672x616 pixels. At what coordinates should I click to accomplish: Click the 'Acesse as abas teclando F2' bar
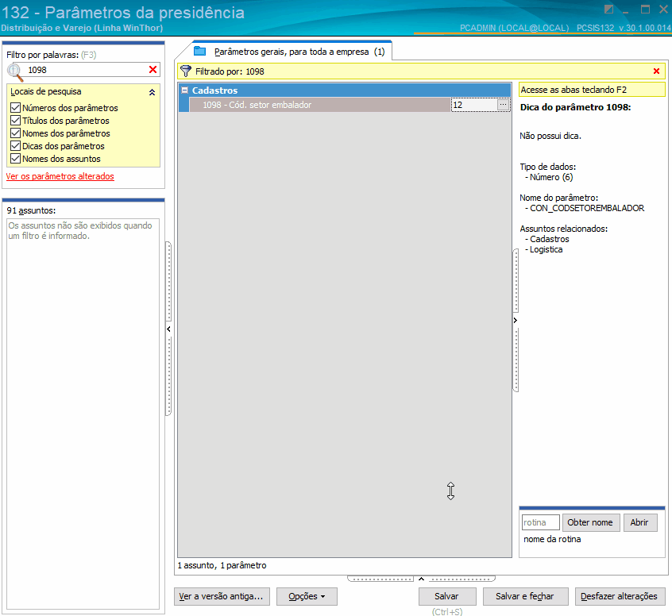tap(592, 90)
